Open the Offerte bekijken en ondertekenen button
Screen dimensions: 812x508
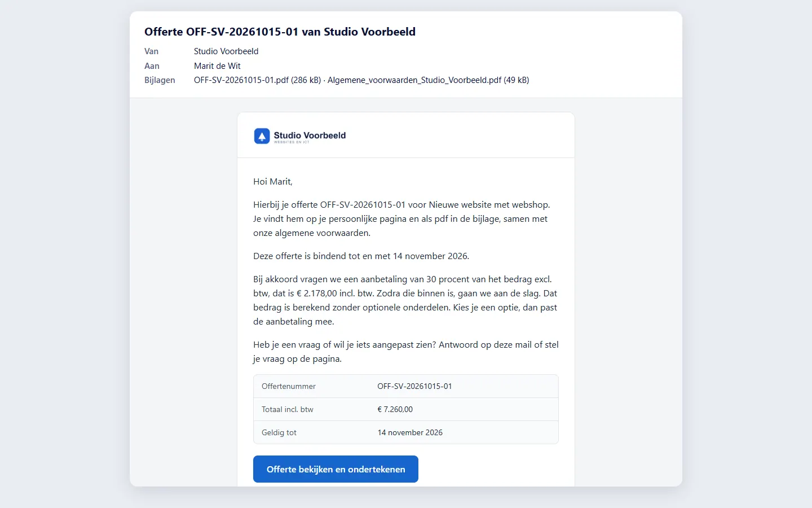pyautogui.click(x=336, y=469)
